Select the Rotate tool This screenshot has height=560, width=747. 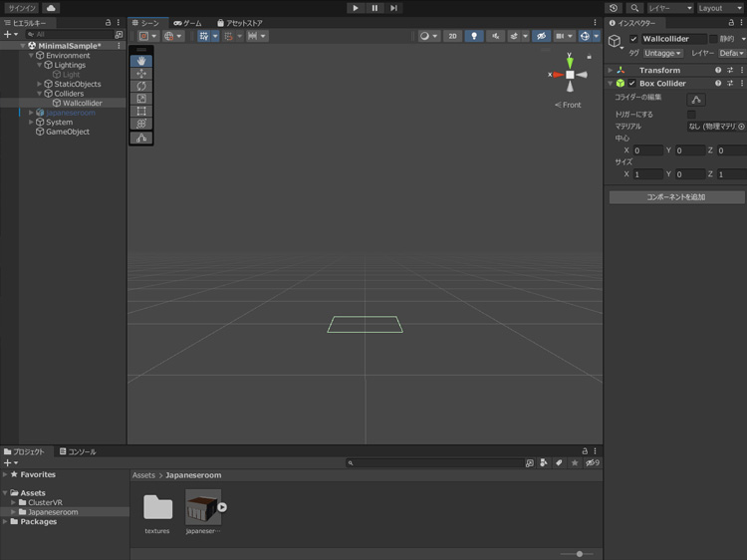point(141,87)
